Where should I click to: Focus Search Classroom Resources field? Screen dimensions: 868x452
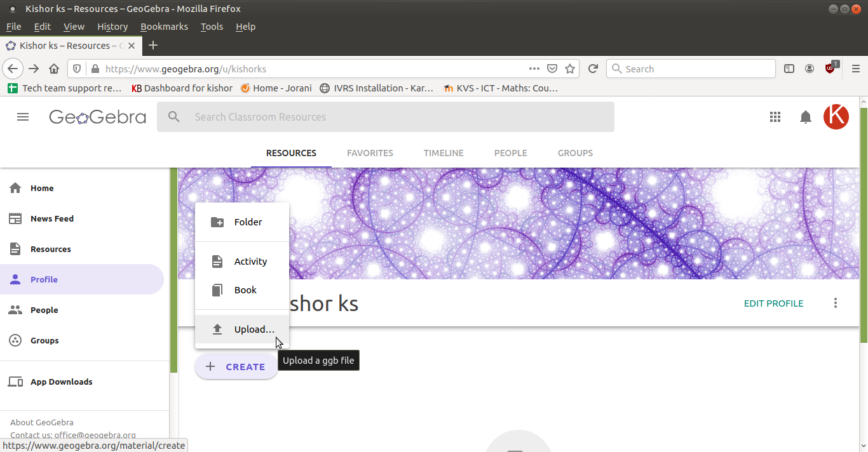[386, 117]
